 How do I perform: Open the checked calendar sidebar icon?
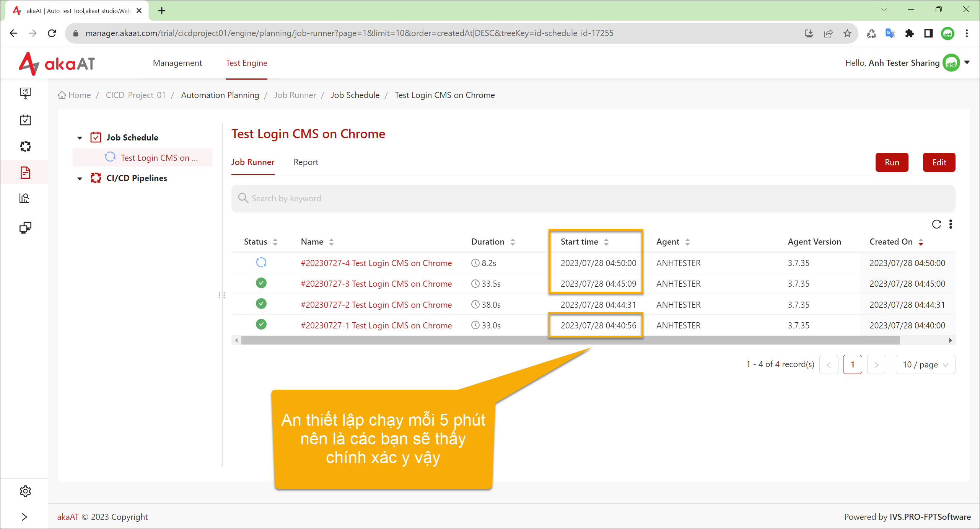pyautogui.click(x=25, y=120)
